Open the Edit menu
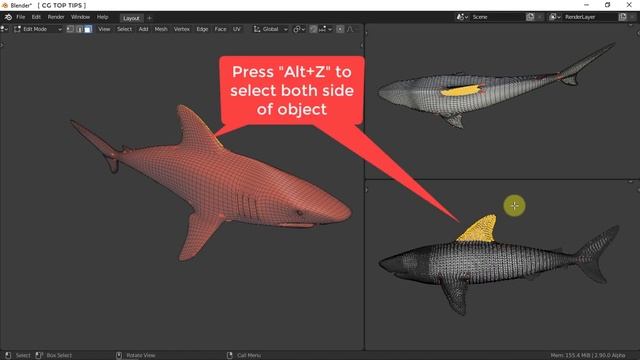Image resolution: width=640 pixels, height=360 pixels. tap(36, 17)
